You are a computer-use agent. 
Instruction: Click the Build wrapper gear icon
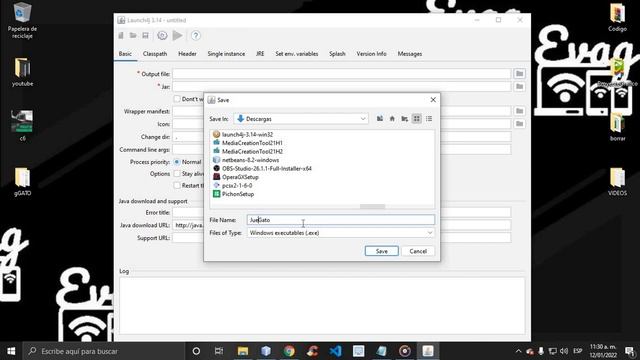pos(162,36)
